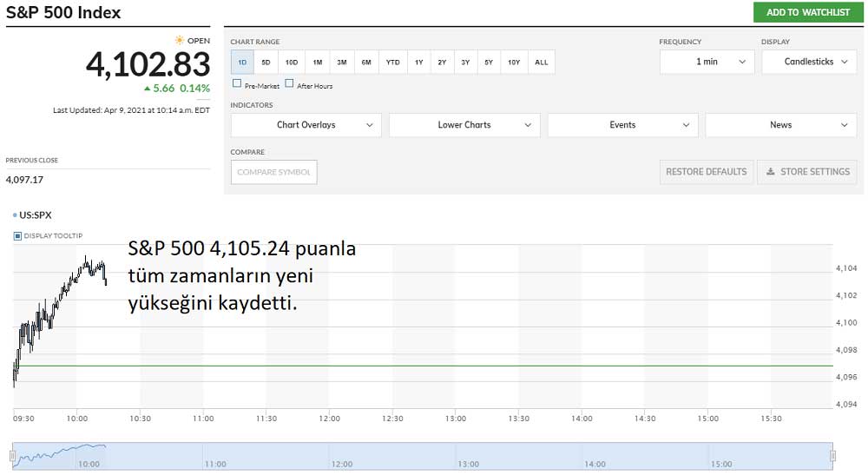Click the previous close value 4,097.17
This screenshot has width=868, height=475.
point(24,180)
